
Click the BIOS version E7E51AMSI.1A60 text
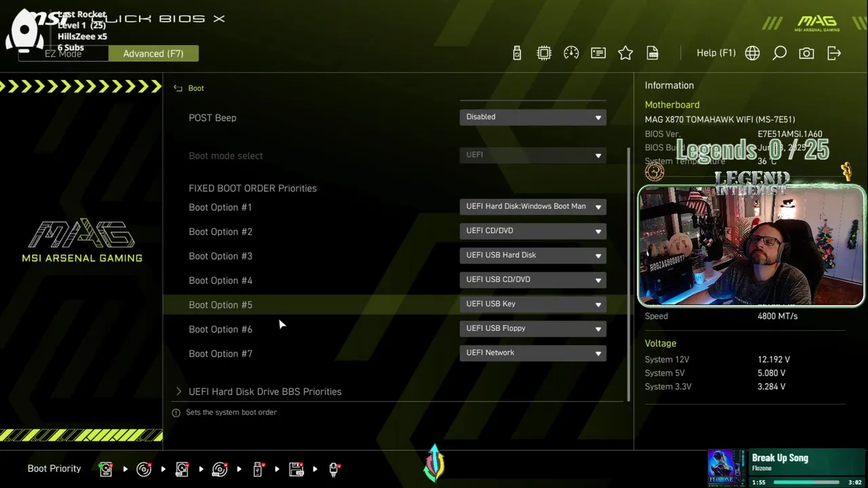(790, 134)
